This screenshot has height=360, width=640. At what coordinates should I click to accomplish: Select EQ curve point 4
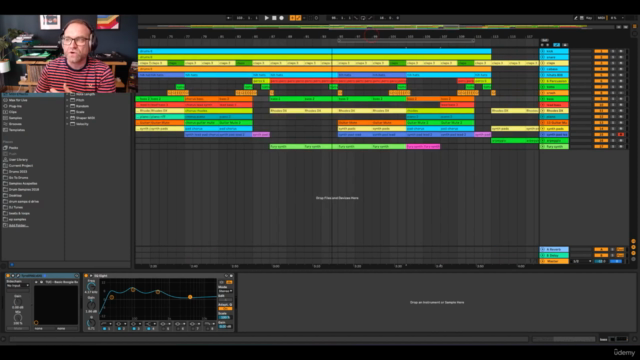coord(190,297)
